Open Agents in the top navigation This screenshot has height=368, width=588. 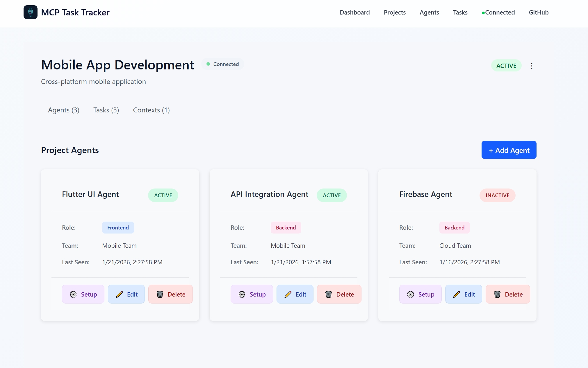(x=429, y=12)
